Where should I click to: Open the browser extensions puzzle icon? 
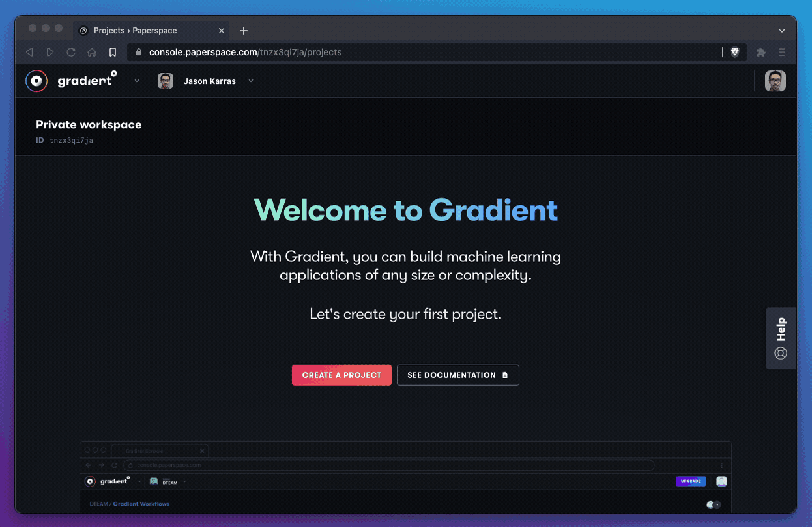(x=761, y=52)
